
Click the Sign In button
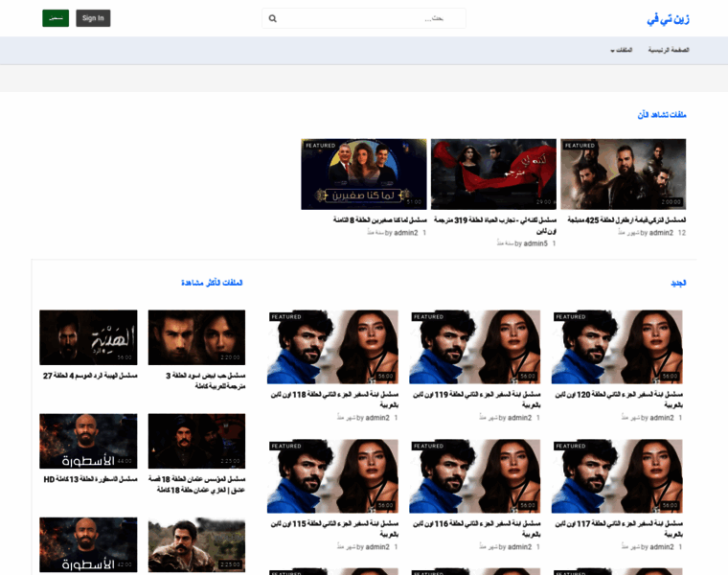pyautogui.click(x=93, y=18)
